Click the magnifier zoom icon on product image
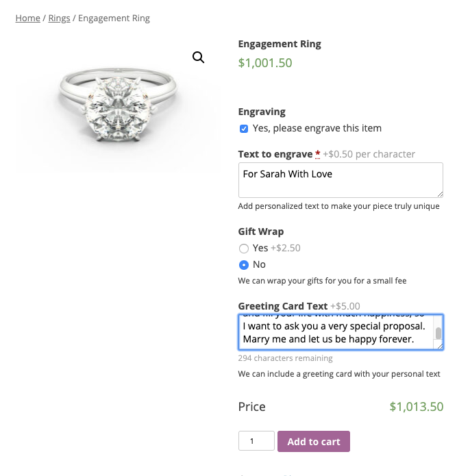Image resolution: width=470 pixels, height=476 pixels. tap(199, 58)
